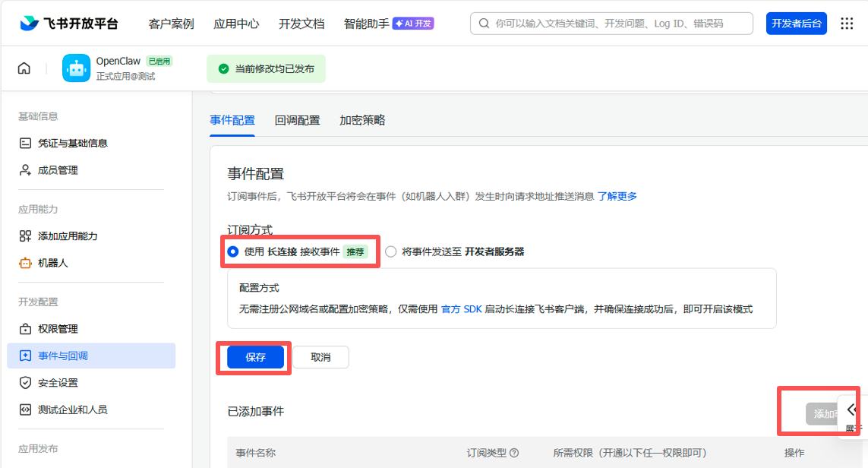The image size is (868, 468).
Task: Click the OpenClaw robot avatar icon
Action: [75, 68]
